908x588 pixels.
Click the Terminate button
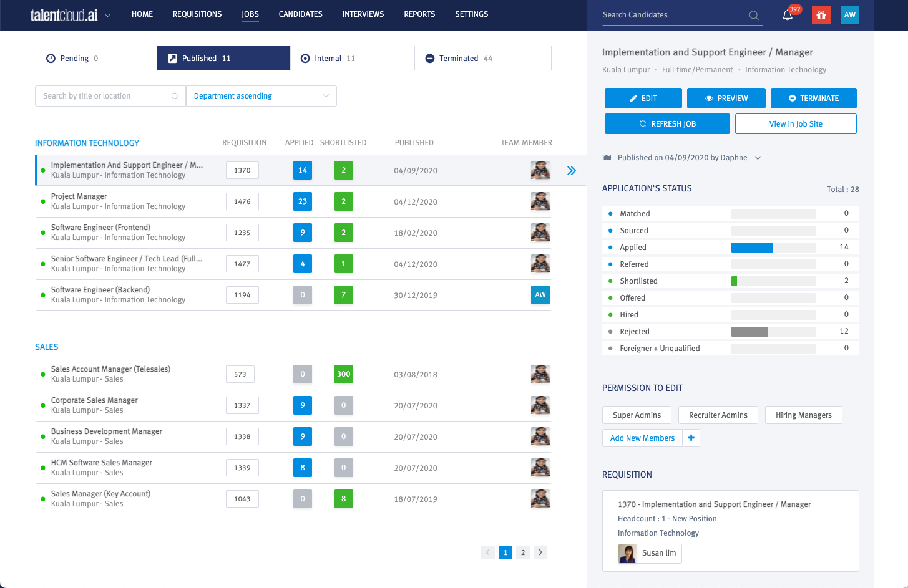click(814, 99)
